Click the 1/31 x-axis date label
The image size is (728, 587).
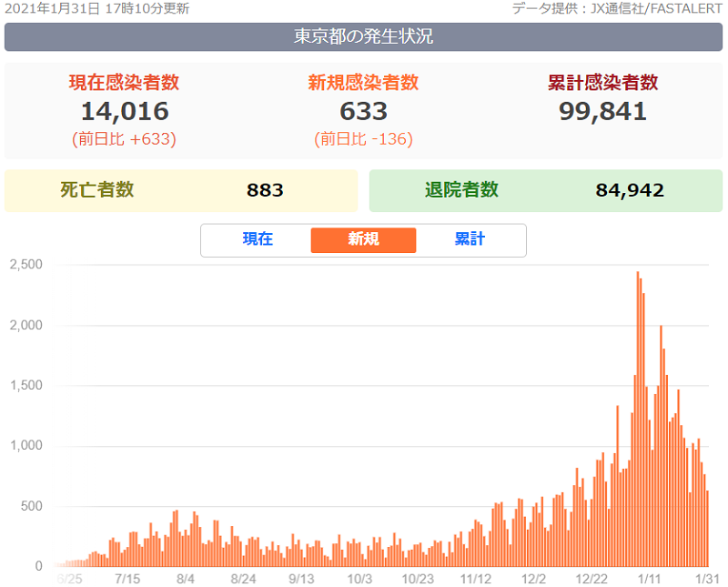(x=707, y=579)
